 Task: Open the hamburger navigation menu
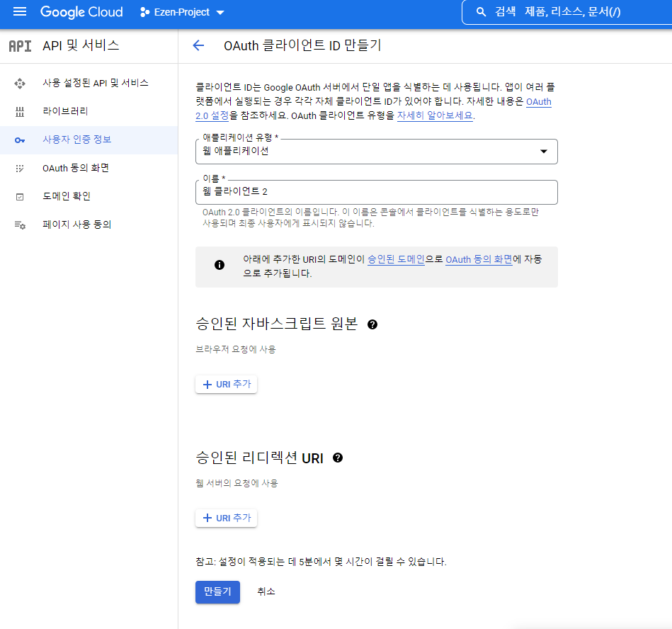[x=20, y=12]
